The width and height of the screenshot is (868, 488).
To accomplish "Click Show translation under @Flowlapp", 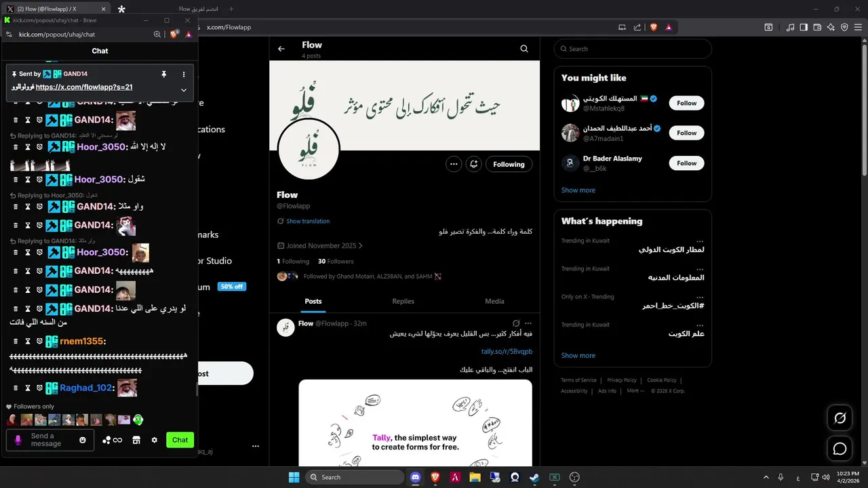I will pos(308,221).
